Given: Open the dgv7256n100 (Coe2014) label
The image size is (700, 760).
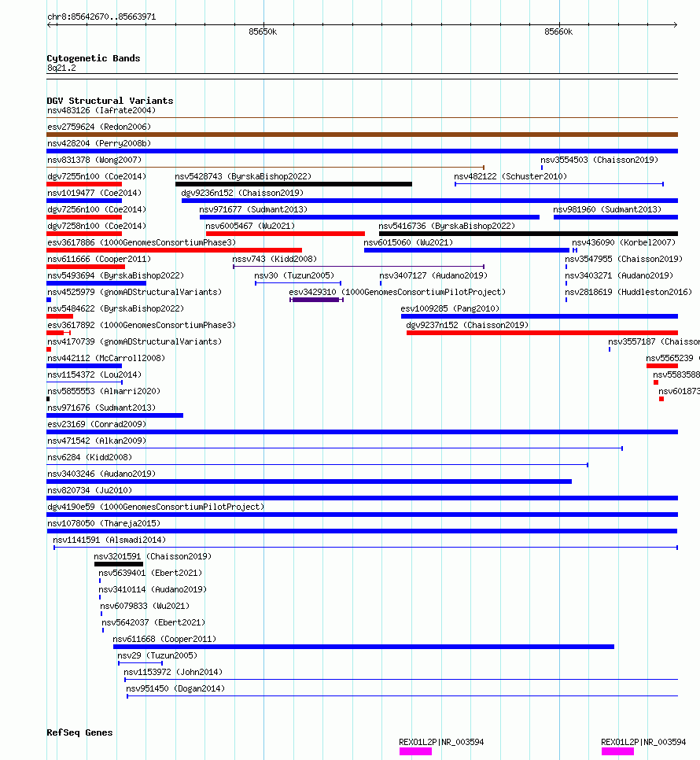Looking at the screenshot, I should coord(97,209).
